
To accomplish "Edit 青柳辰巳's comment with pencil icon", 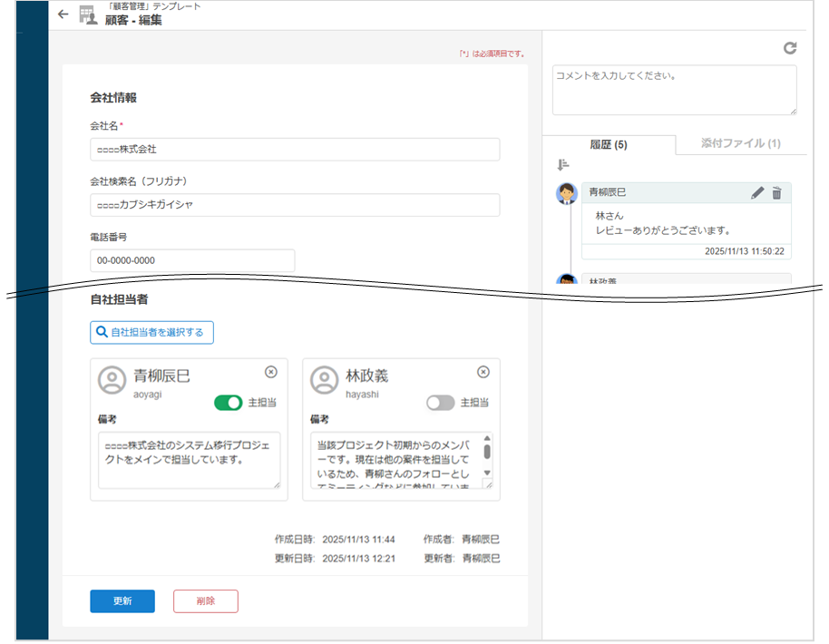I will 757,192.
